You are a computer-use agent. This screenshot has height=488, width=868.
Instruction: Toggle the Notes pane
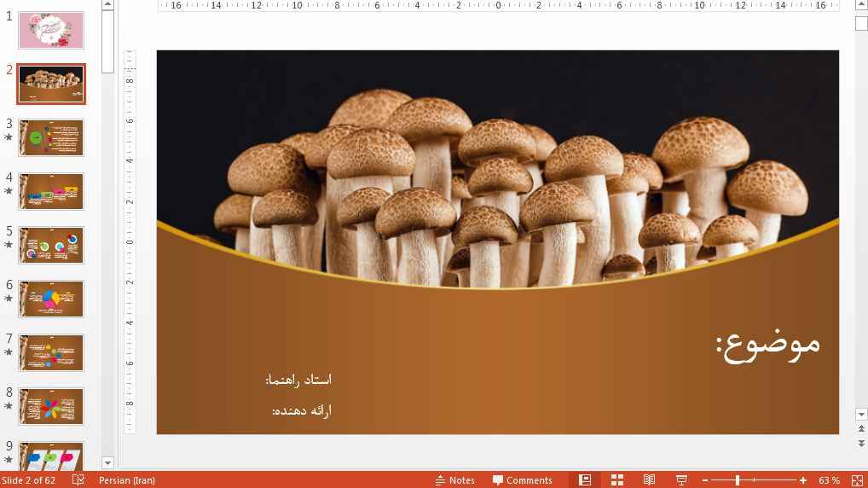[x=455, y=480]
